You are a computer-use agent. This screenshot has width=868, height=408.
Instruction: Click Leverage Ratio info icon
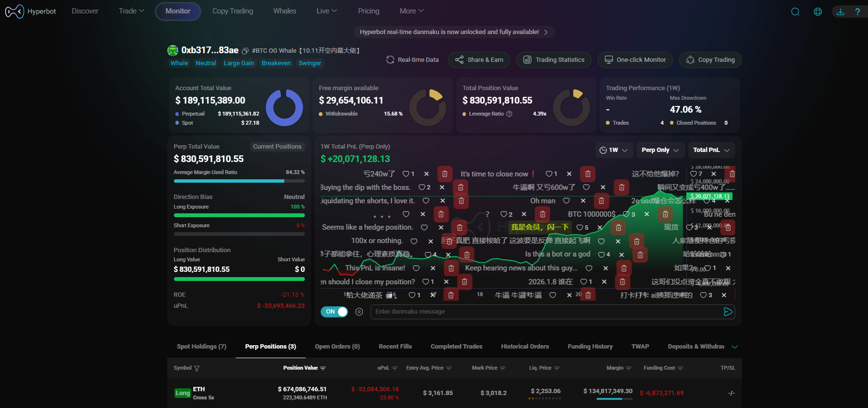coord(509,114)
